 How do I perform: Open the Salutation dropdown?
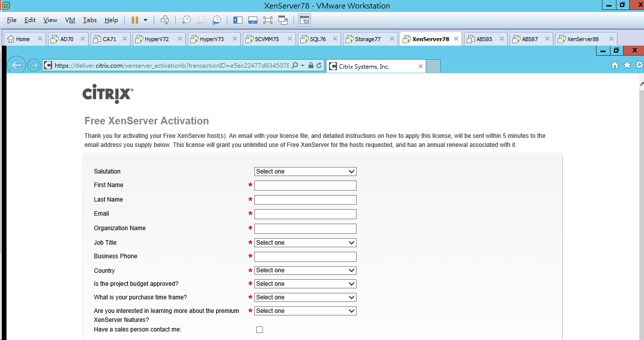point(305,172)
